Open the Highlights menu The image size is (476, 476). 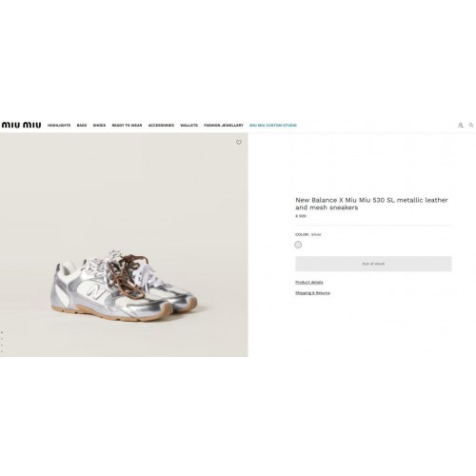pos(59,126)
